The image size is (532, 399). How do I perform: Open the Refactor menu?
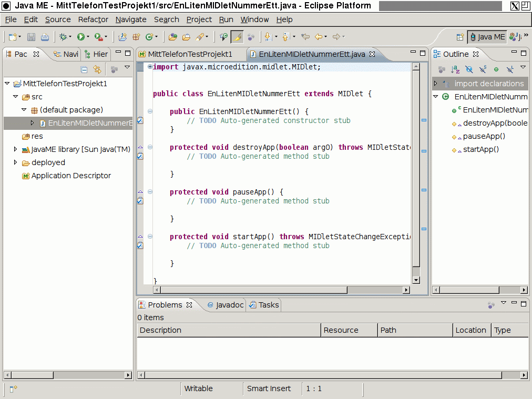point(93,19)
